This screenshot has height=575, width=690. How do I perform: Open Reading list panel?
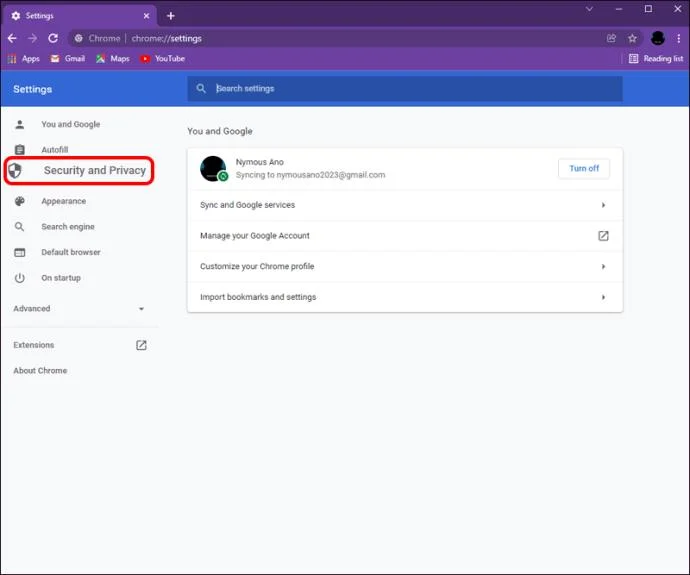point(656,59)
